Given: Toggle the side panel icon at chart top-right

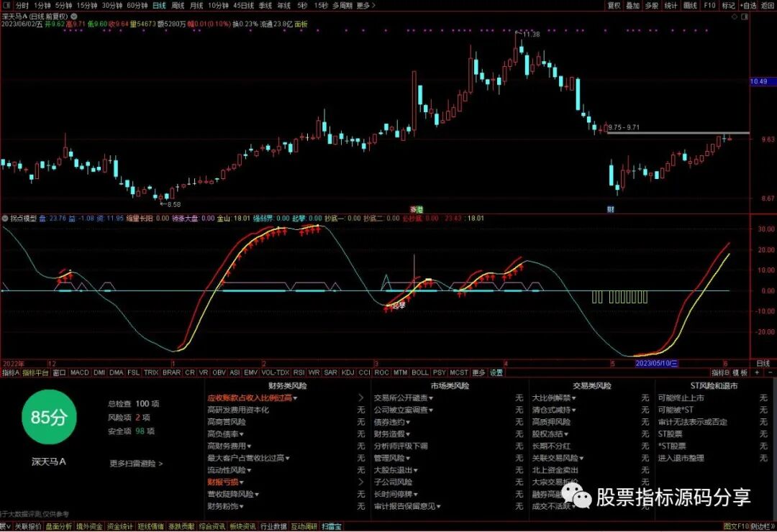Looking at the screenshot, I should (745, 17).
